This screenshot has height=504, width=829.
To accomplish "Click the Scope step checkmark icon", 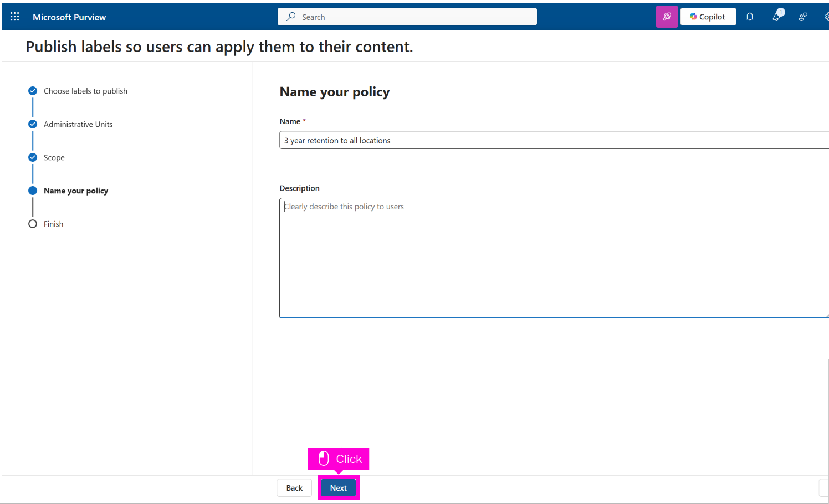I will point(33,157).
